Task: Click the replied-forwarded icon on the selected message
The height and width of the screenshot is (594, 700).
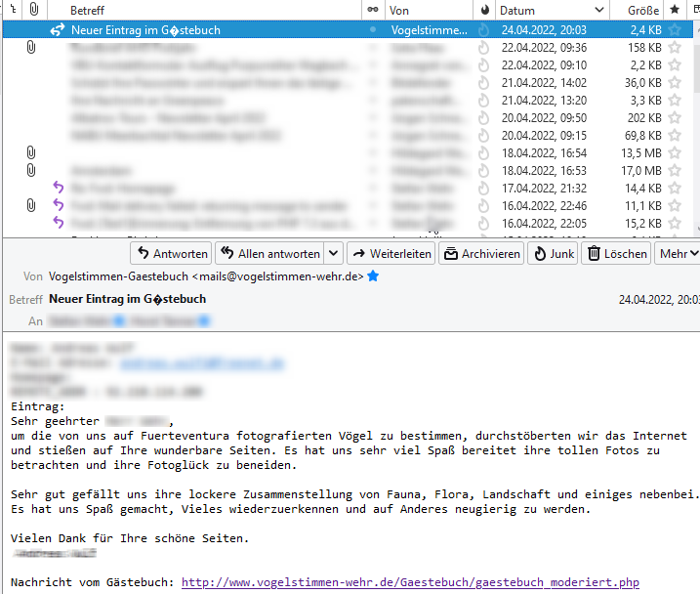Action: (58, 30)
